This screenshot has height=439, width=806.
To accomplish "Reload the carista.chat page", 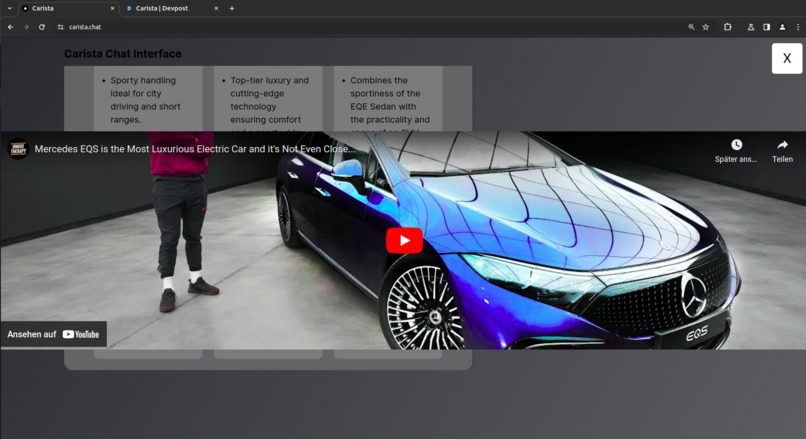I will coord(42,27).
